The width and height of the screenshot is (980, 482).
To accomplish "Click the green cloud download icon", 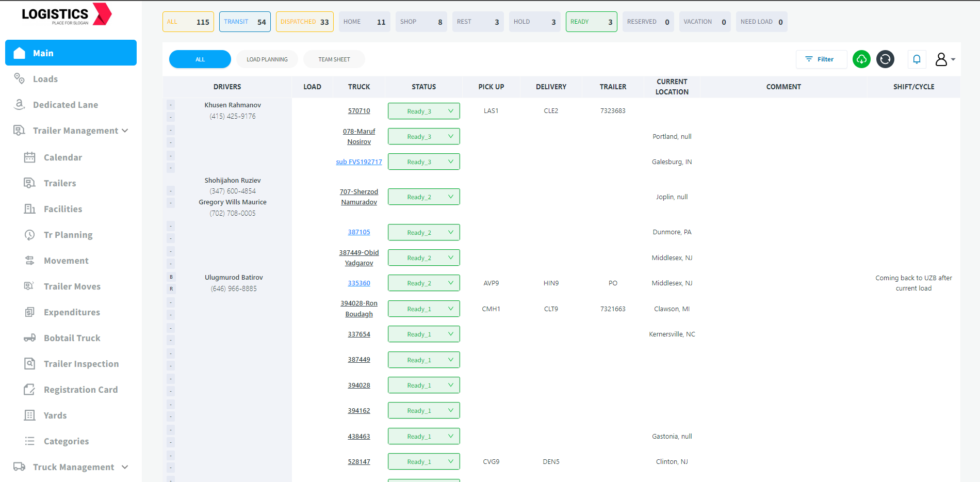I will pos(861,59).
